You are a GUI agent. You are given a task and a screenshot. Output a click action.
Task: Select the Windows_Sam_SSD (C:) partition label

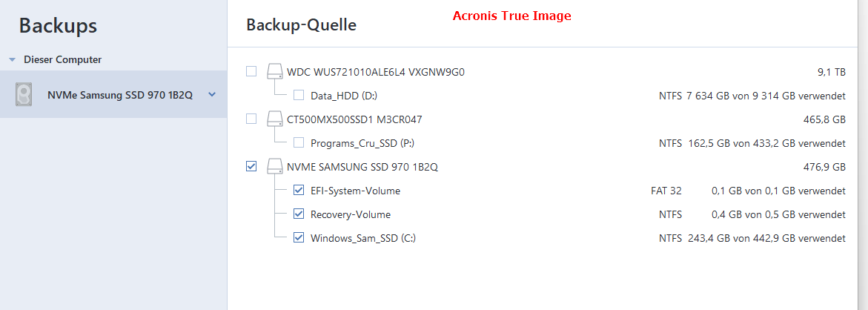363,238
